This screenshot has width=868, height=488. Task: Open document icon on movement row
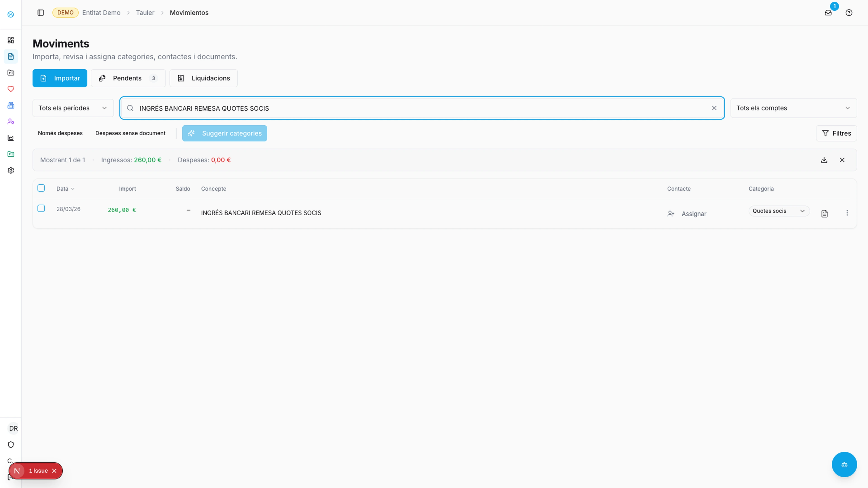824,213
